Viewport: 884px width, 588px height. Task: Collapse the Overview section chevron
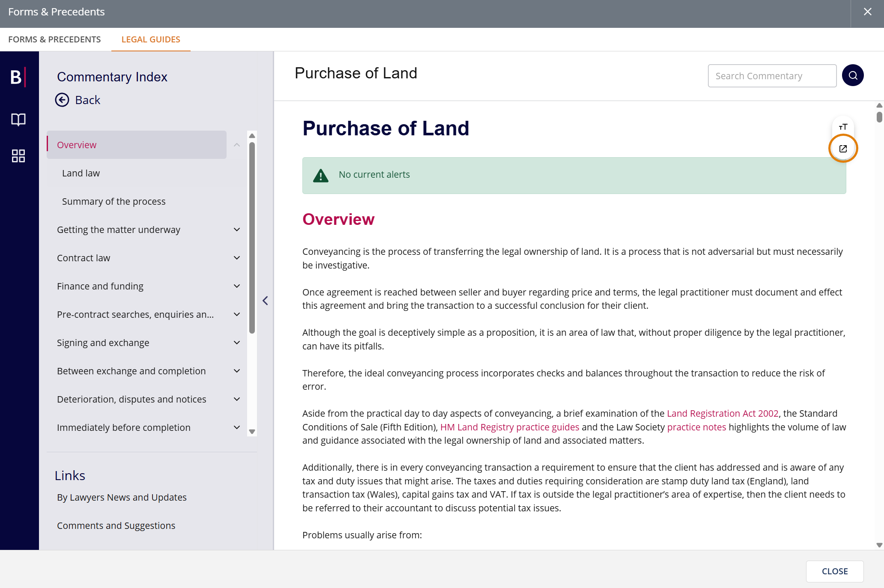(237, 145)
